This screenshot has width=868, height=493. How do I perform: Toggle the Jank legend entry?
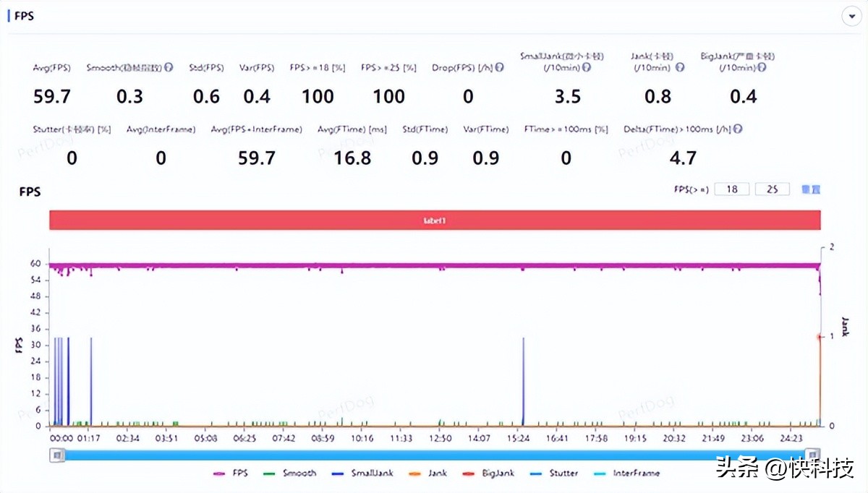tap(427, 473)
